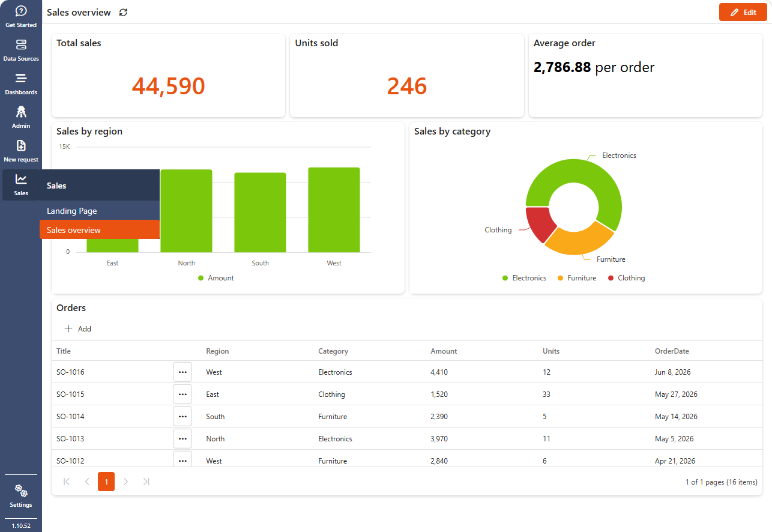Create a New request from sidebar
Image resolution: width=772 pixels, height=532 pixels.
coord(21,151)
